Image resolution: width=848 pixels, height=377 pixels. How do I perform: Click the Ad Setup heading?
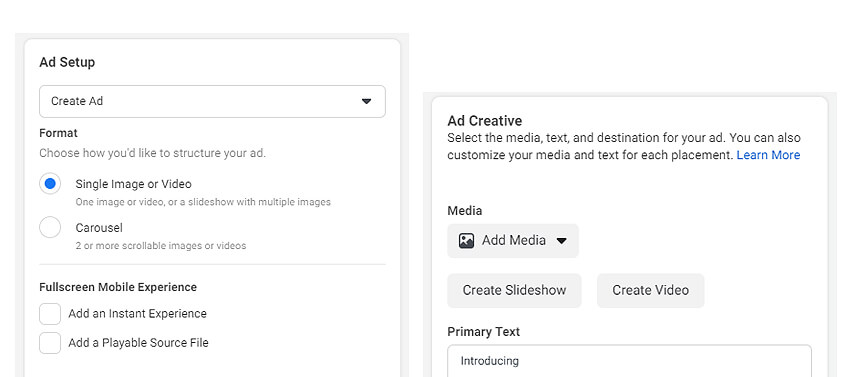point(67,62)
